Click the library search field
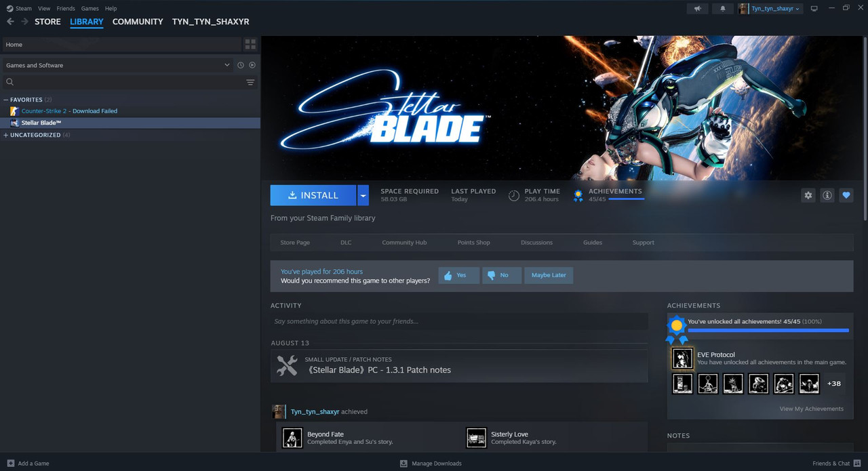This screenshot has width=868, height=471. pyautogui.click(x=122, y=82)
